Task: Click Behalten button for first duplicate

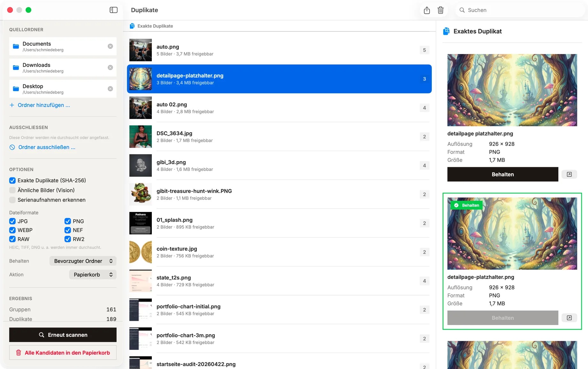Action: click(x=503, y=174)
